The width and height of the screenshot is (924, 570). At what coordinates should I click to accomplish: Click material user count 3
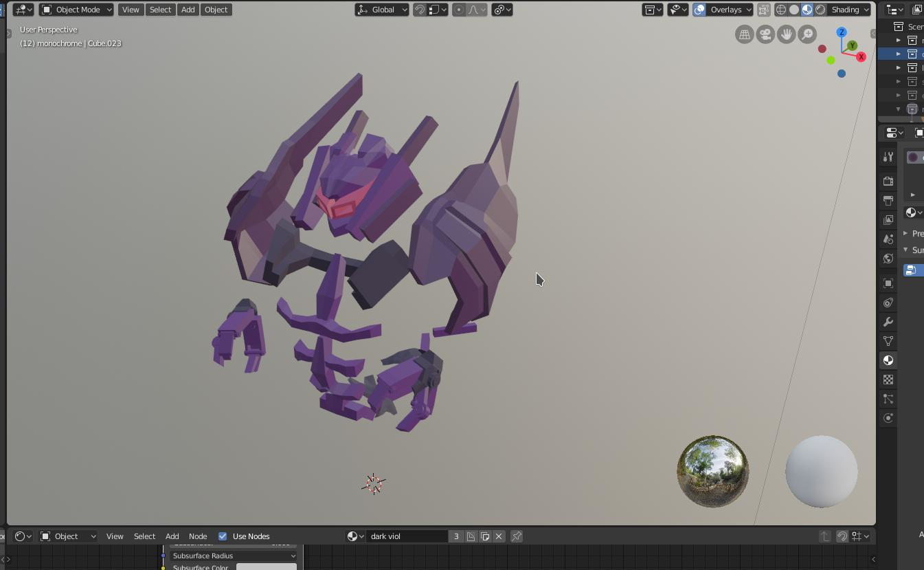[x=456, y=536]
